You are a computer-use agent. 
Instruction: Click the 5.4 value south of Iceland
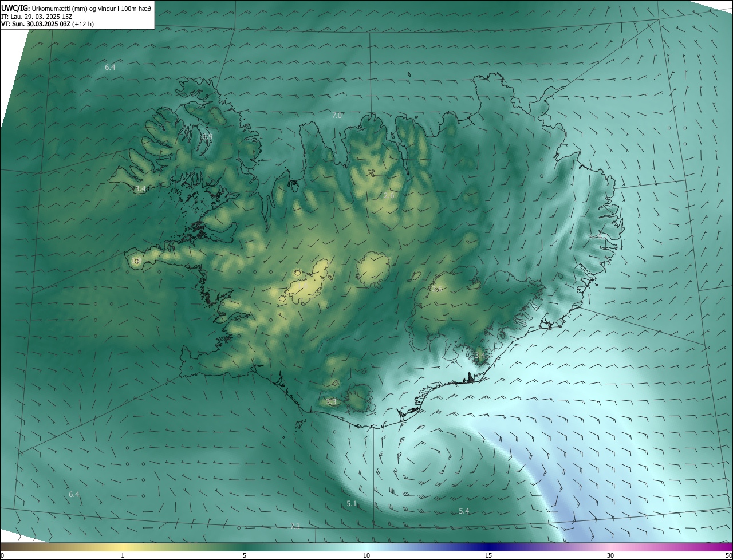[x=464, y=511]
